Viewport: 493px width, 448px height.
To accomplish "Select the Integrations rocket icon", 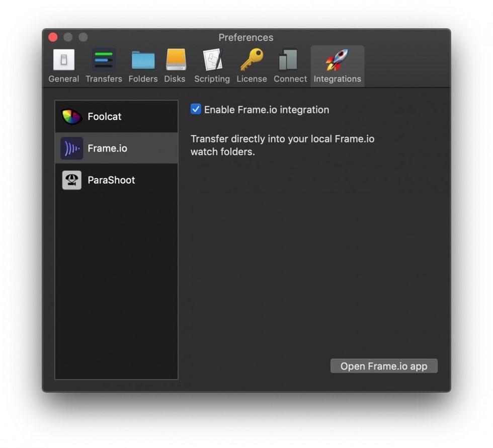I will (x=337, y=59).
